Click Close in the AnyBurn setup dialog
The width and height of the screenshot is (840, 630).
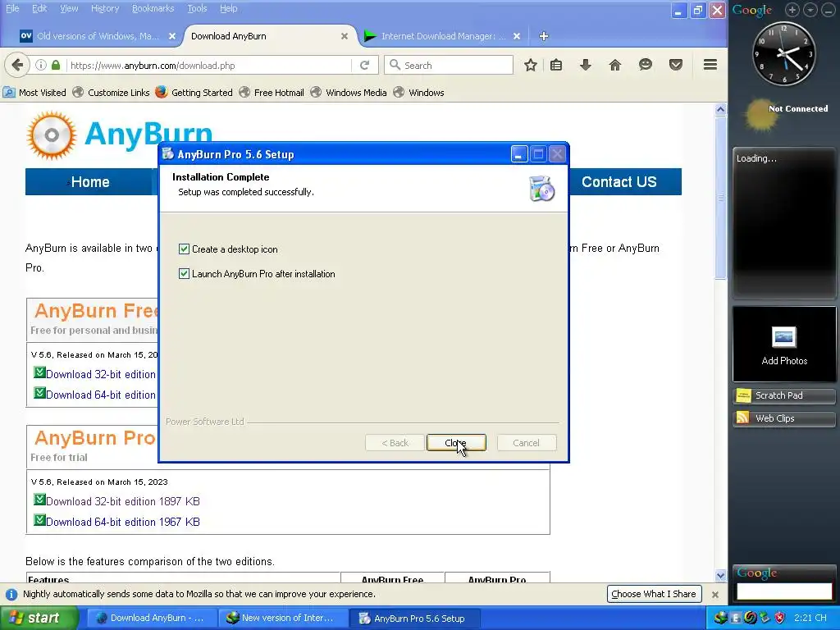click(x=456, y=443)
